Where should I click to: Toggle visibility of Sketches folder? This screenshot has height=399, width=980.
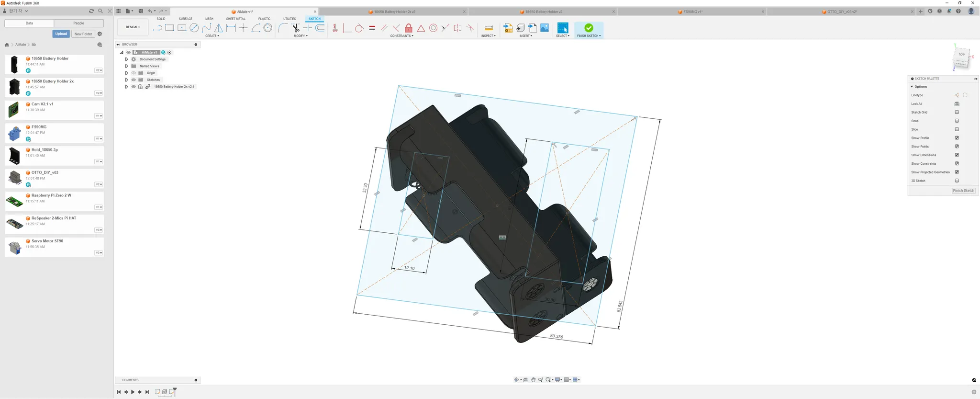click(134, 80)
